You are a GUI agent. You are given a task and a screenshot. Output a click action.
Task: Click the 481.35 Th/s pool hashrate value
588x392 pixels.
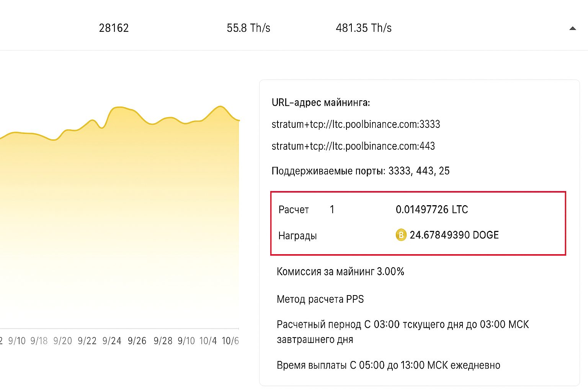point(364,28)
